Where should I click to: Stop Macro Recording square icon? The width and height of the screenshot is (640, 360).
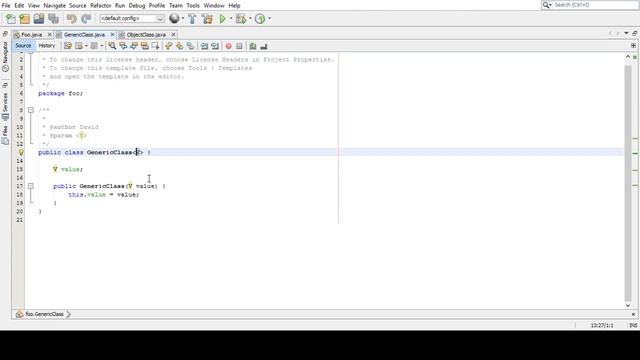[x=240, y=46]
